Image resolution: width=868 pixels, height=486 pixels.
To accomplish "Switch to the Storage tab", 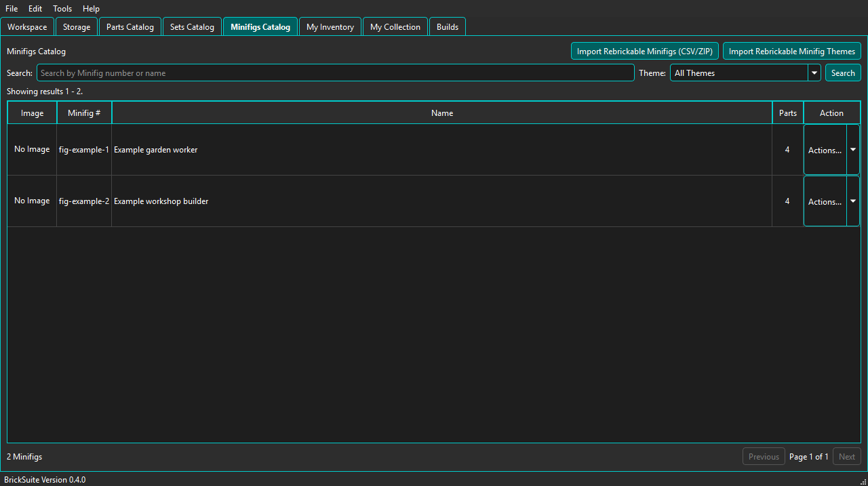I will pyautogui.click(x=77, y=27).
